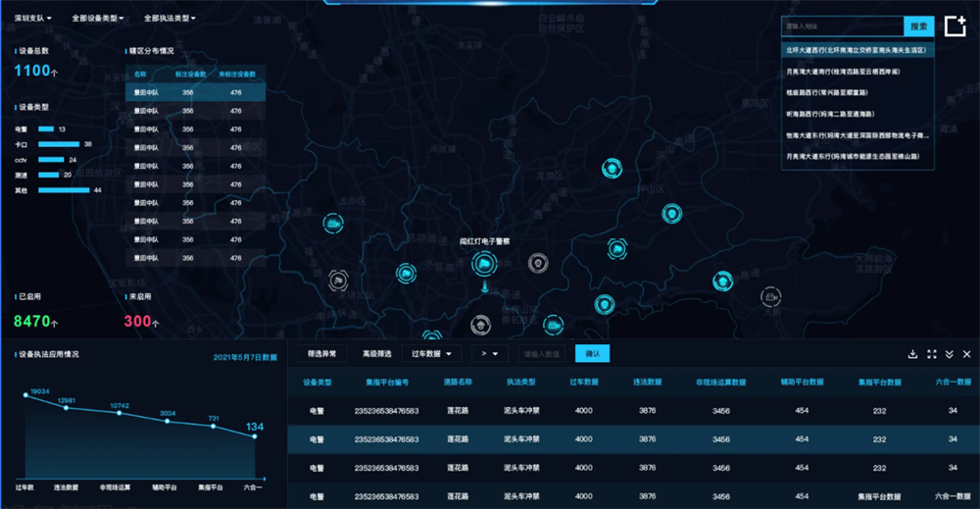Click the 请输入地址 address input field
Image resolution: width=980 pixels, height=509 pixels.
[842, 26]
